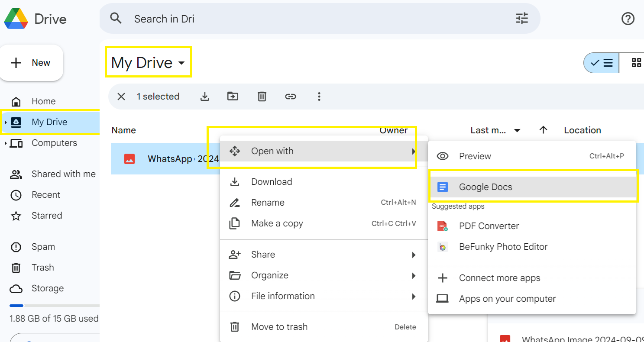The image size is (644, 342).
Task: Open the toolbar three-dot More actions
Action: [319, 97]
